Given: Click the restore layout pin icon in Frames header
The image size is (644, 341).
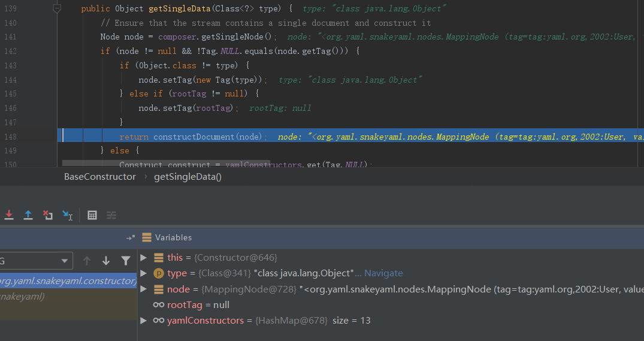Looking at the screenshot, I should [130, 238].
